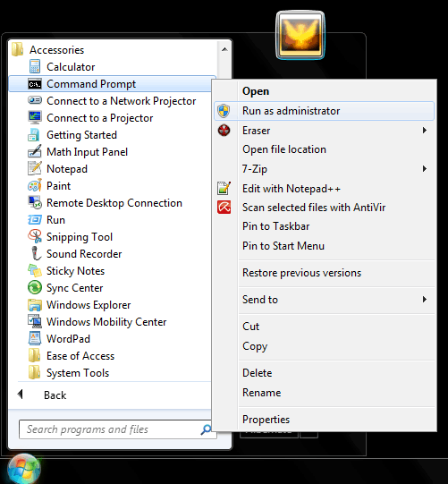Screen dimensions: 448x484
Task: Click the Run icon
Action: (35, 220)
